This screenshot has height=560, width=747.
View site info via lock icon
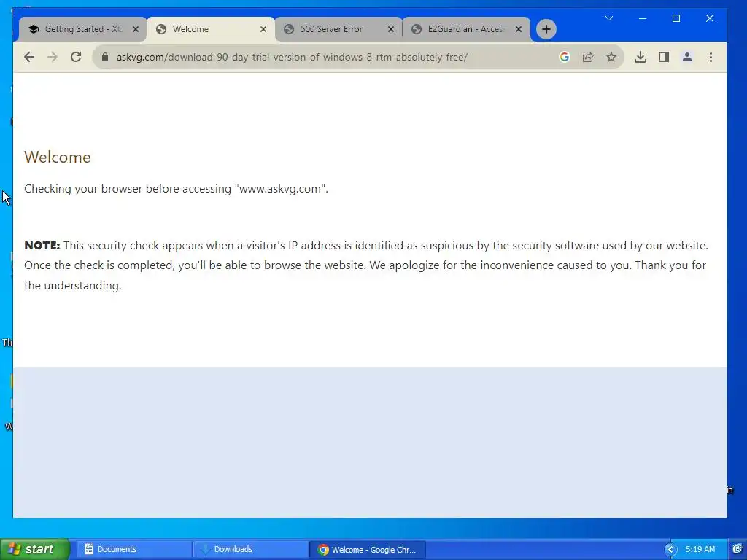[x=105, y=57]
